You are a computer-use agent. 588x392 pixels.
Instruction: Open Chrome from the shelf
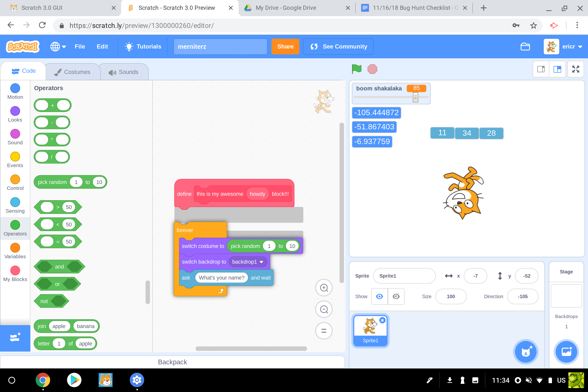pyautogui.click(x=43, y=380)
